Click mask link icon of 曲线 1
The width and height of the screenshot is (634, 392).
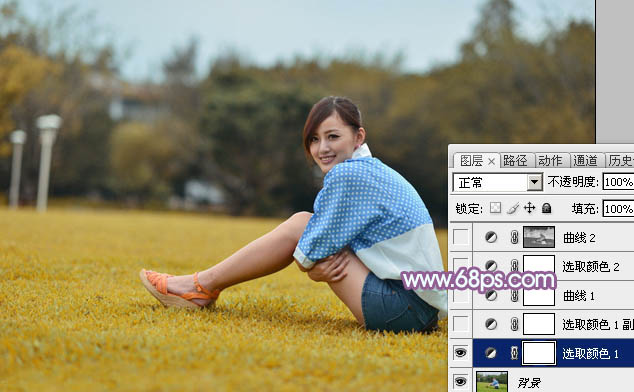tap(514, 295)
